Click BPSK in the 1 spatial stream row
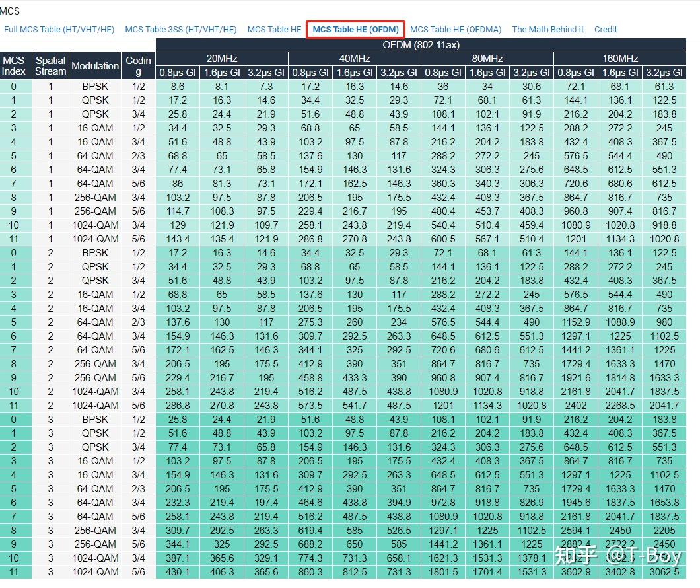The height and width of the screenshot is (588, 700). pos(95,86)
